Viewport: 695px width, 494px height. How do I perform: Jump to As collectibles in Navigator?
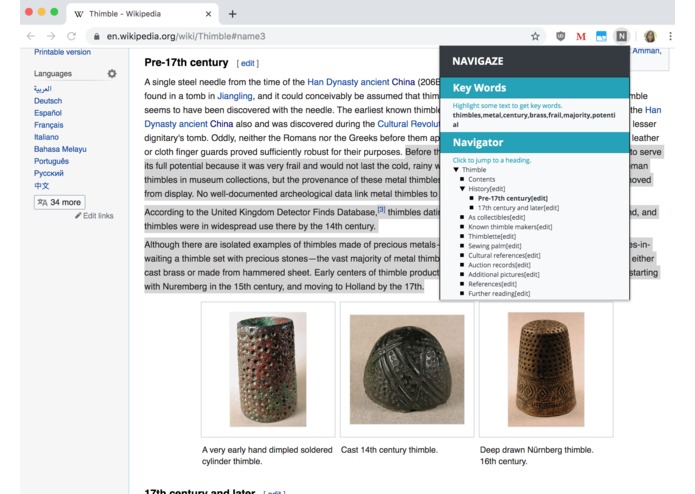click(x=496, y=218)
